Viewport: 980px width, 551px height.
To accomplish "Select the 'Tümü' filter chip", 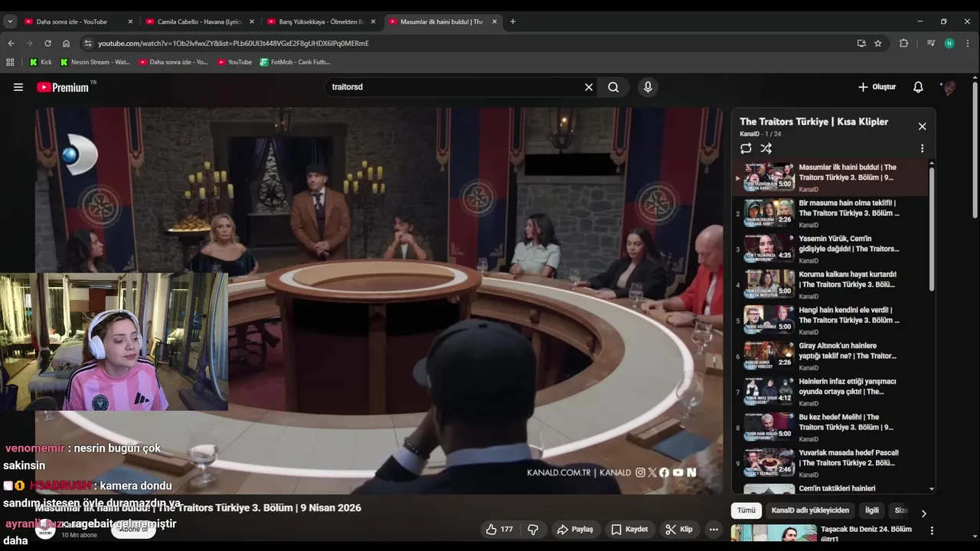I will 746,510.
